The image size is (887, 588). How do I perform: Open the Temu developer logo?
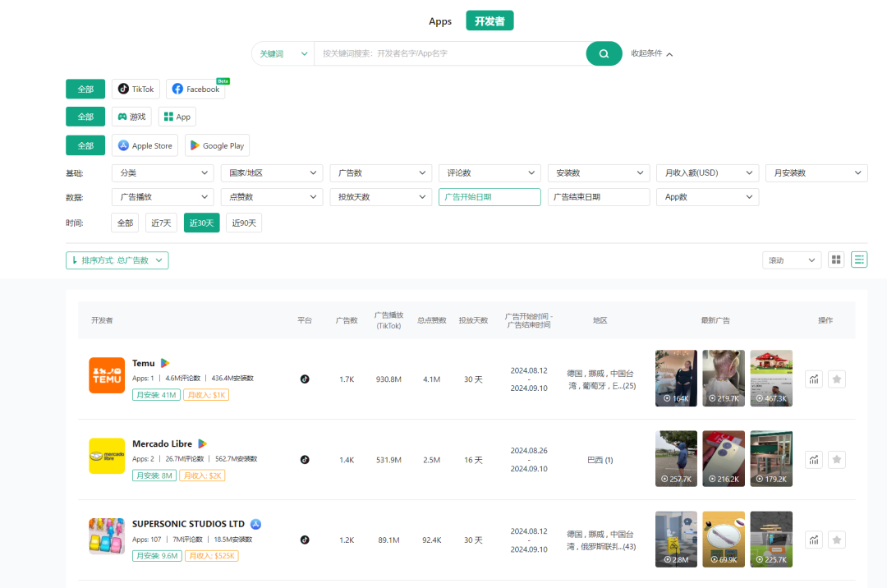click(107, 374)
